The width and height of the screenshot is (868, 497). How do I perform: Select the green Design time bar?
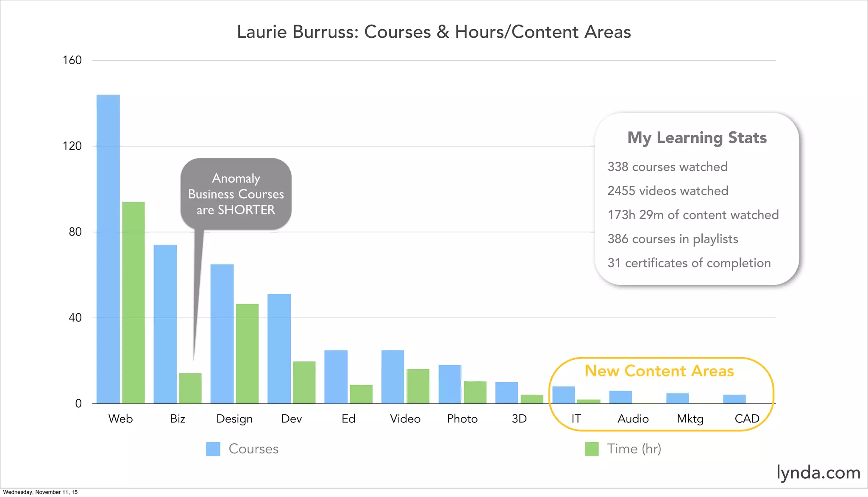coord(247,353)
